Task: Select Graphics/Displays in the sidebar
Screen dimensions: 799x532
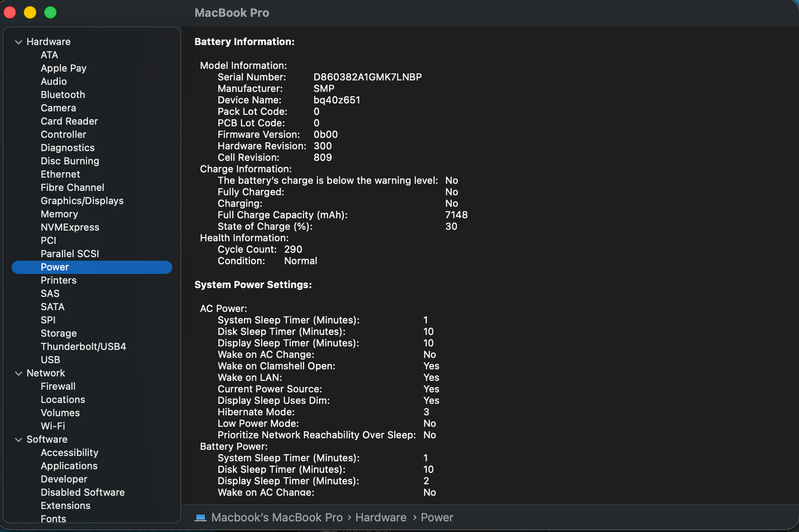Action: click(x=82, y=201)
